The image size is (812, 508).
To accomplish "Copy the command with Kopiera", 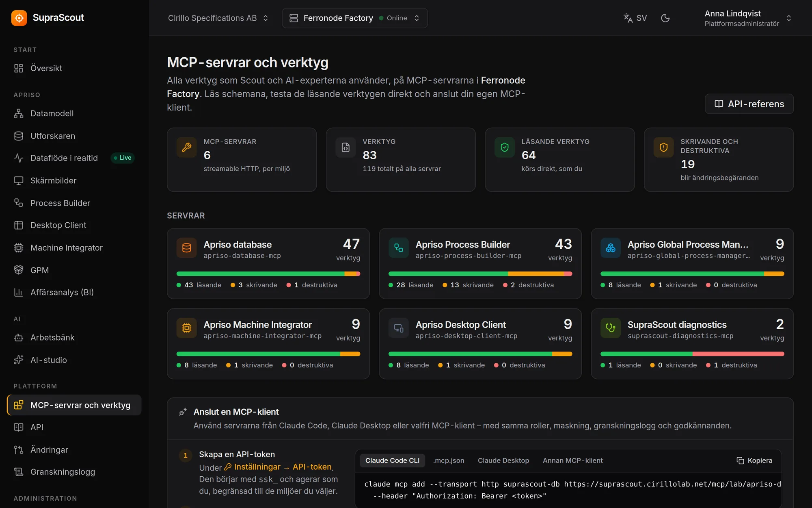I will 754,460.
